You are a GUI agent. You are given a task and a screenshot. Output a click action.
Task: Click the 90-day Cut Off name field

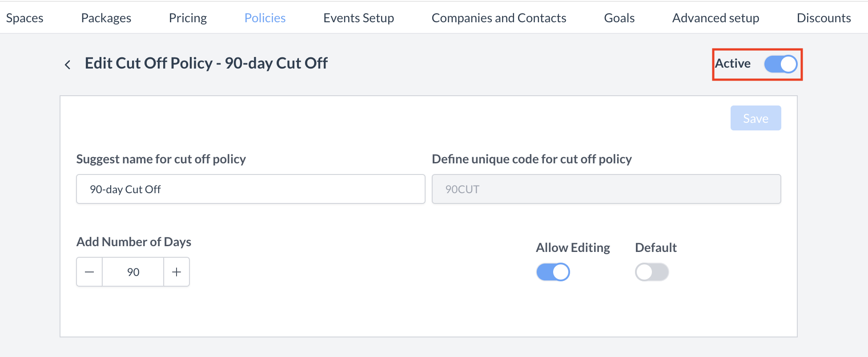[x=250, y=189]
